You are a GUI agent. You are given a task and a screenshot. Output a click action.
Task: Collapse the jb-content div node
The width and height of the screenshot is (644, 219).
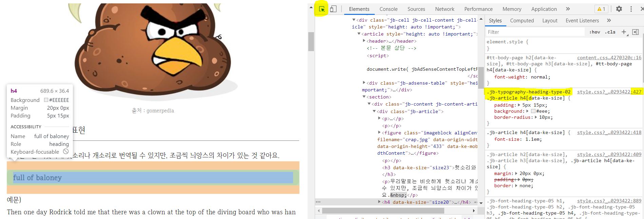[x=369, y=104]
